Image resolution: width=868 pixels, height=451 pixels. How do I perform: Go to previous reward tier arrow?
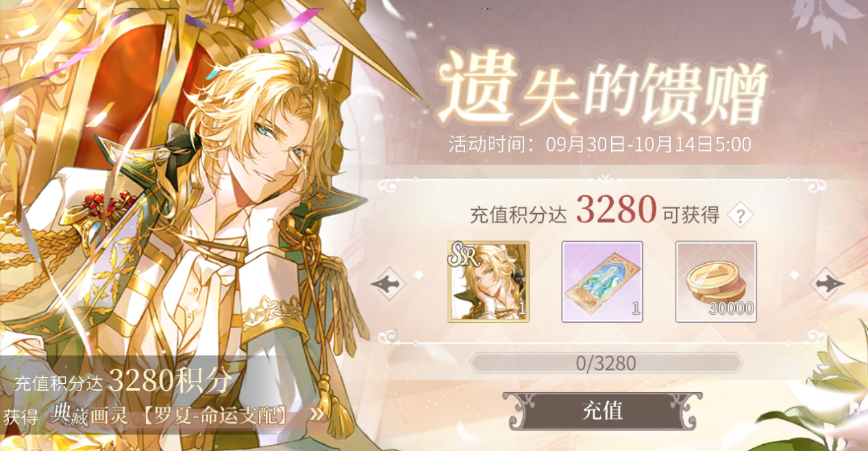(x=388, y=282)
